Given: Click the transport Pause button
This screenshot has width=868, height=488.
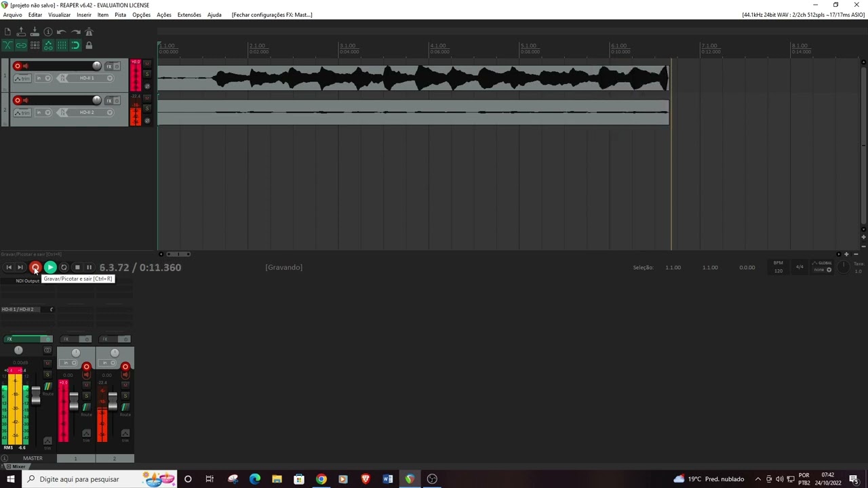Looking at the screenshot, I should click(x=89, y=268).
